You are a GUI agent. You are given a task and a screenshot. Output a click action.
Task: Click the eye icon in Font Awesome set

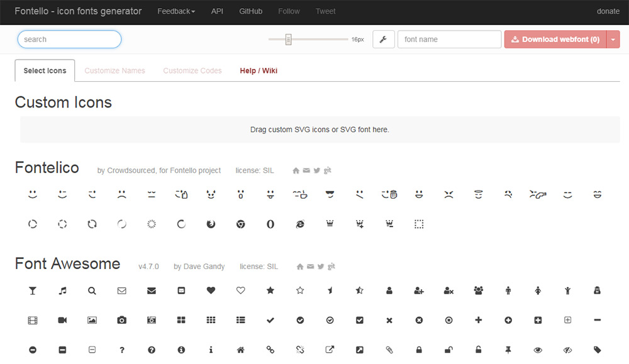pyautogui.click(x=538, y=350)
